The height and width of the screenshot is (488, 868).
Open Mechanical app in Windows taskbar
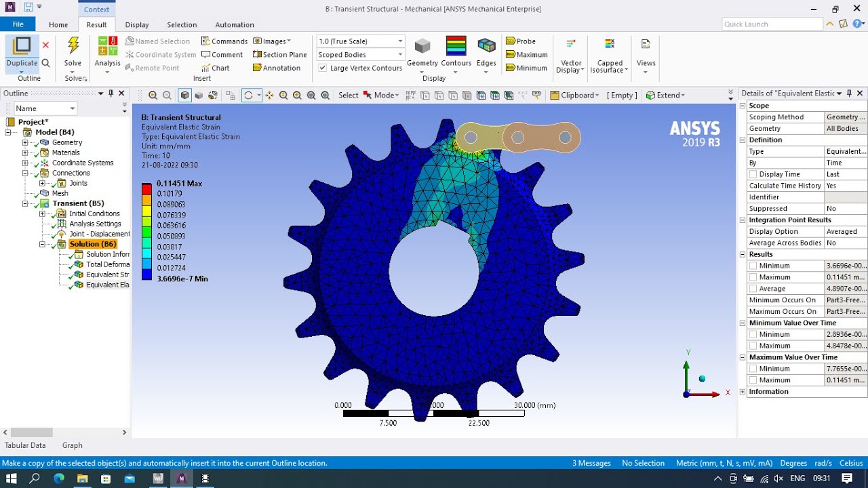[181, 479]
